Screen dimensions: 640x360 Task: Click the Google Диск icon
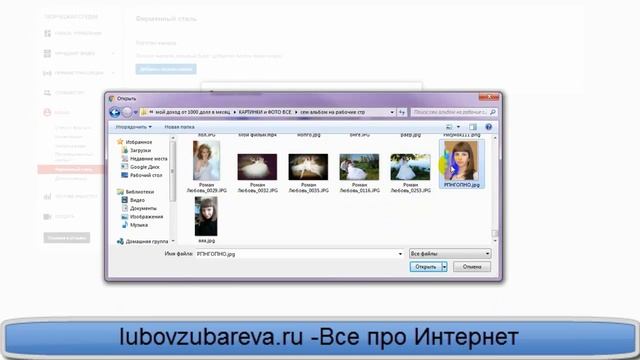125,167
